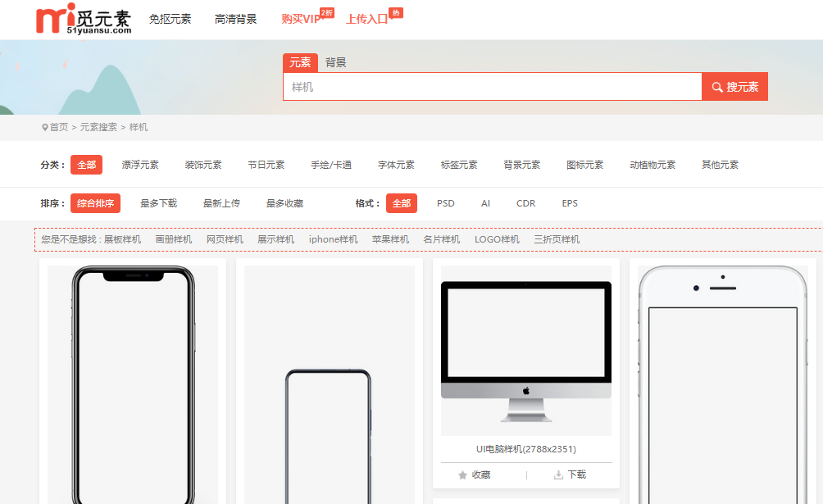The width and height of the screenshot is (823, 504).
Task: Open 高清背景 in top navigation
Action: [235, 20]
